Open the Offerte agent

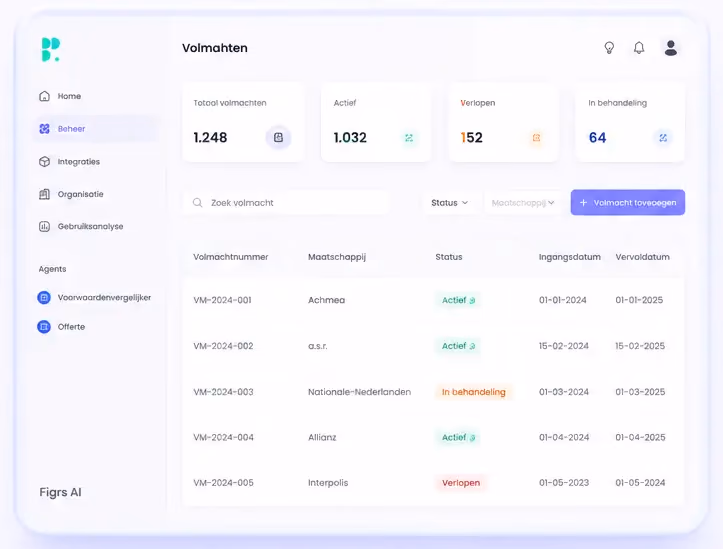pos(61,327)
